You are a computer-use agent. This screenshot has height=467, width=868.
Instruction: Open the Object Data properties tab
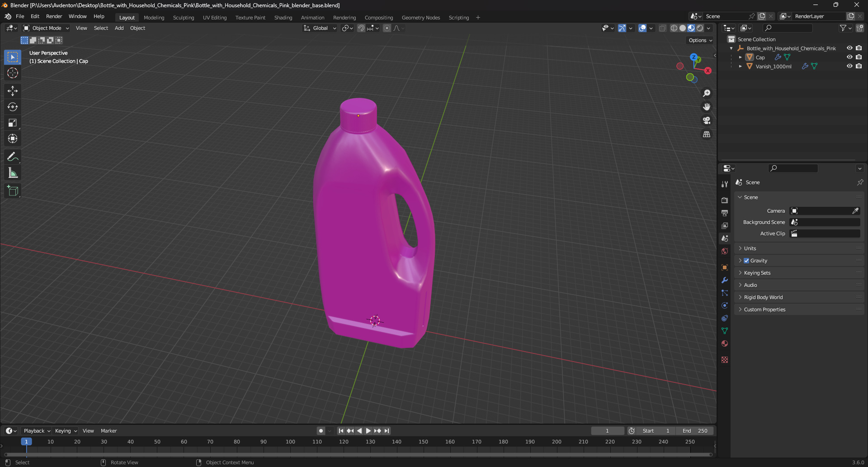point(725,331)
